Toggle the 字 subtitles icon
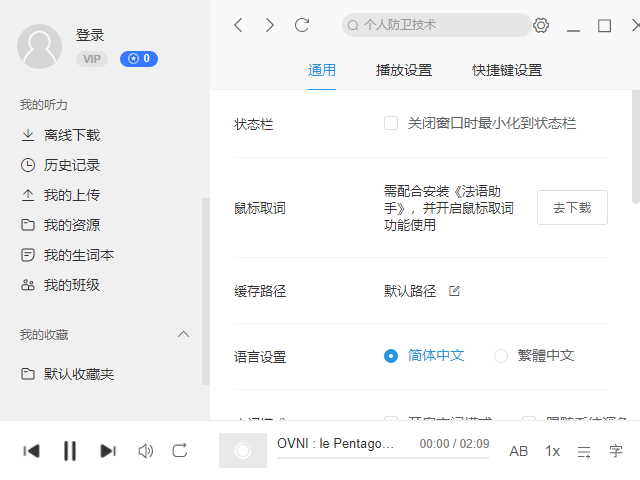The height and width of the screenshot is (480, 640). (x=616, y=451)
